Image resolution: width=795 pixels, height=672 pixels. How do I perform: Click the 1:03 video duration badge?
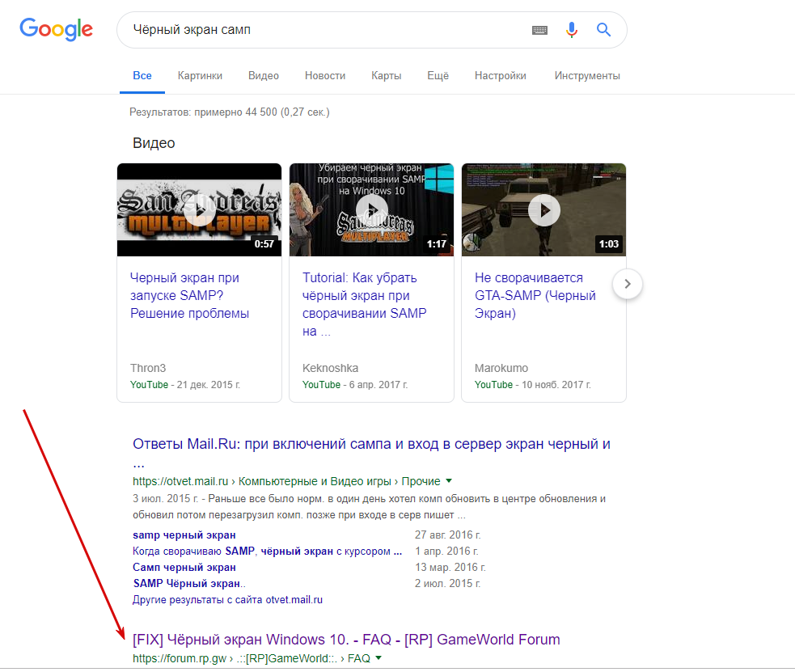click(x=609, y=243)
